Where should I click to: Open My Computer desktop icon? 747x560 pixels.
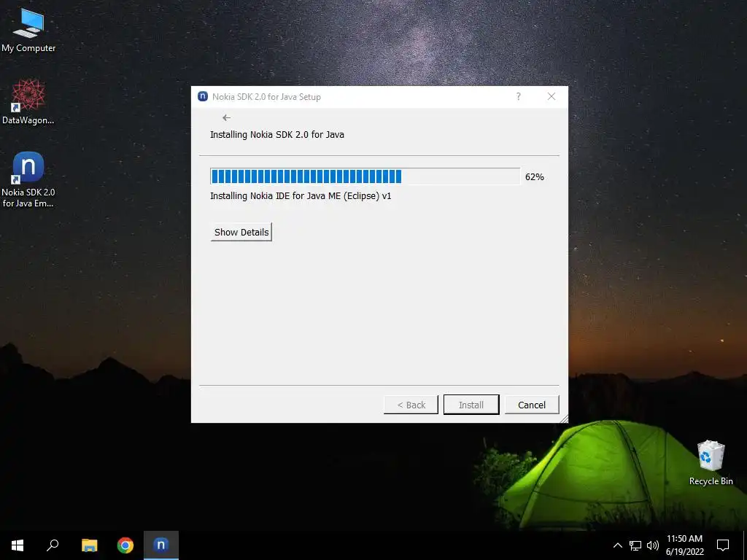(28, 31)
